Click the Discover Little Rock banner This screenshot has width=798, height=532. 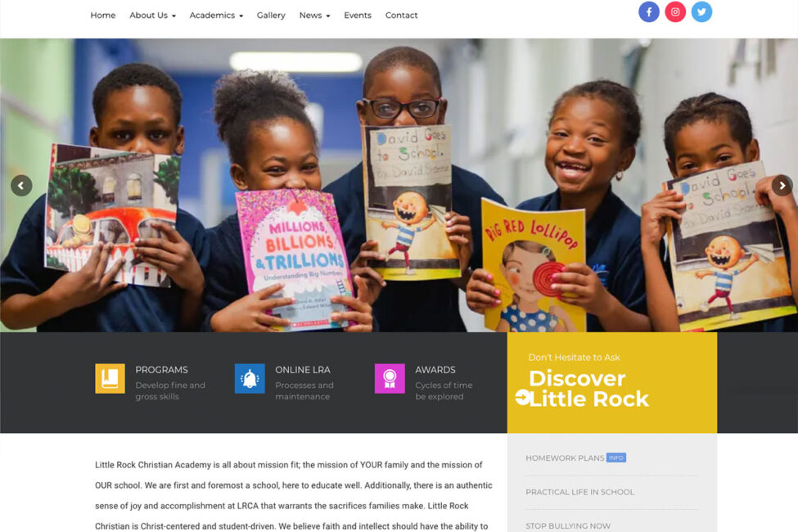click(611, 382)
